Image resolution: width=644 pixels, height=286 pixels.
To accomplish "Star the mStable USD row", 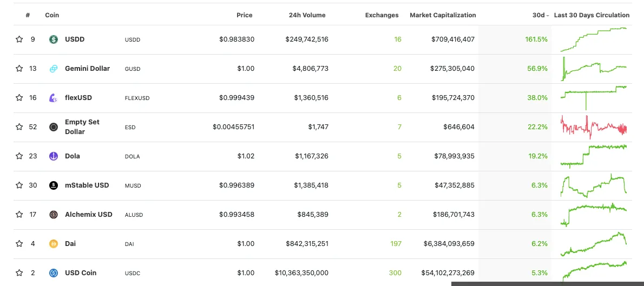I will coord(19,185).
